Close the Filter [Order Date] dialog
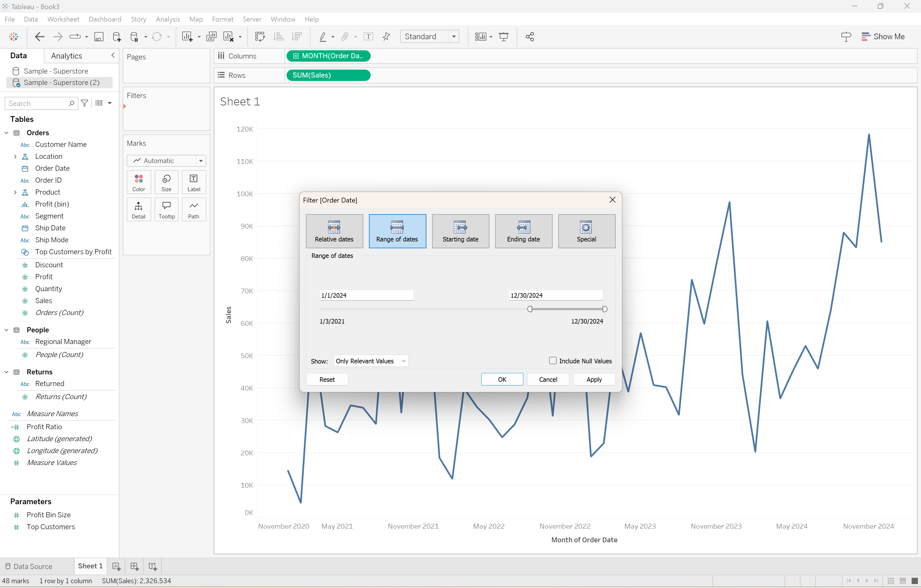Screen dimensions: 921x588 [612, 200]
